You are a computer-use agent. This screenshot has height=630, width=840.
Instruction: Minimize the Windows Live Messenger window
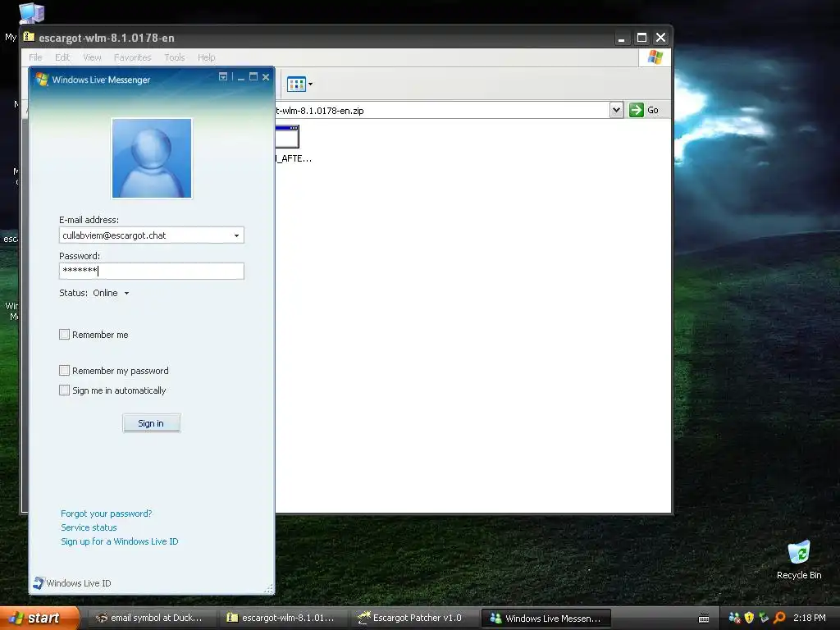(241, 77)
